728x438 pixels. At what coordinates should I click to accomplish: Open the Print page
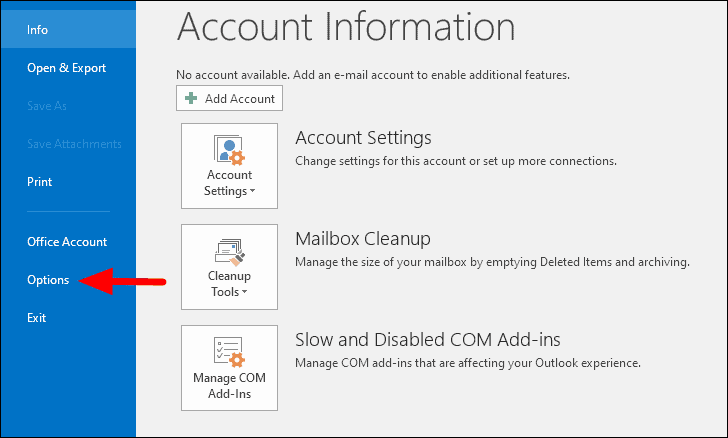click(x=39, y=182)
